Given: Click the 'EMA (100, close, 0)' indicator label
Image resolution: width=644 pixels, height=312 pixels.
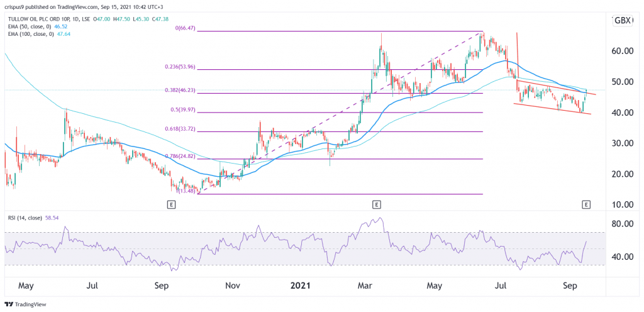Looking at the screenshot, I should coord(31,33).
